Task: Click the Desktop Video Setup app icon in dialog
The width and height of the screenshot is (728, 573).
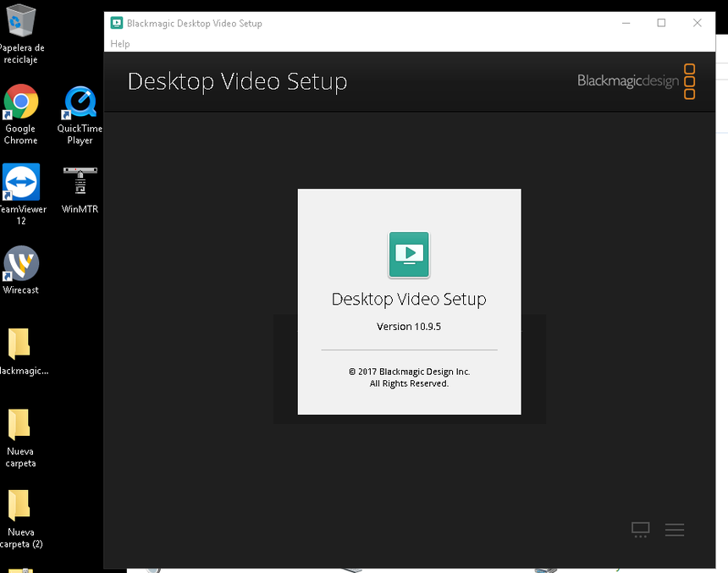Action: pyautogui.click(x=409, y=255)
